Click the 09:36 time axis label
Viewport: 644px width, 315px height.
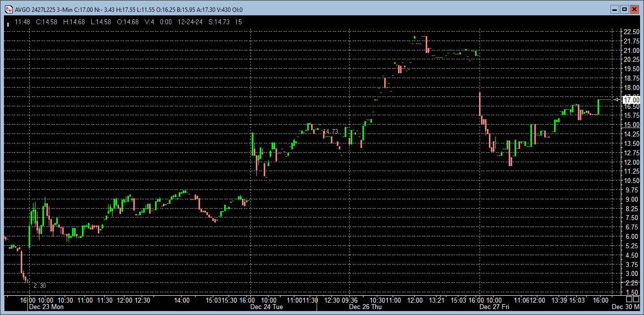tap(350, 300)
